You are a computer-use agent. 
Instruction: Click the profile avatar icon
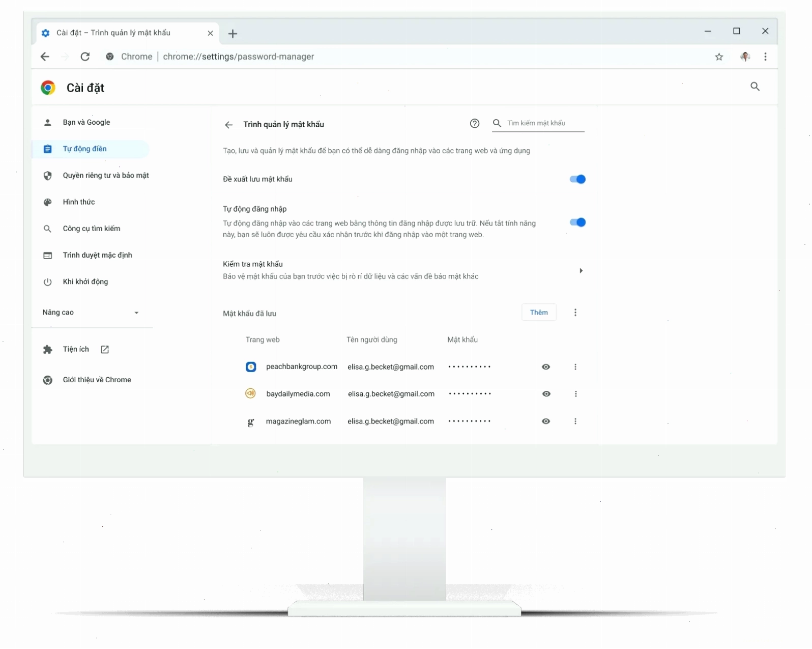(x=745, y=57)
